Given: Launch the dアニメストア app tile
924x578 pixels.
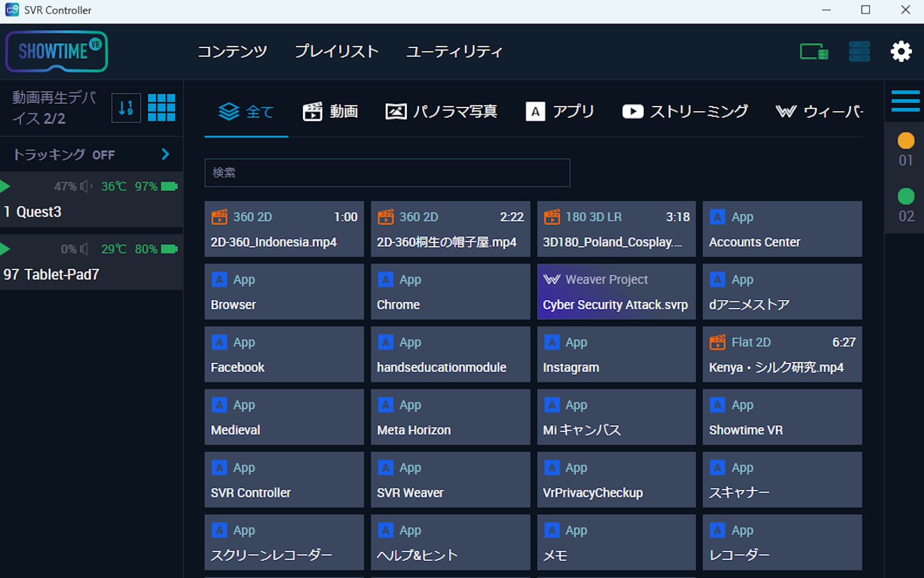Looking at the screenshot, I should [x=783, y=291].
